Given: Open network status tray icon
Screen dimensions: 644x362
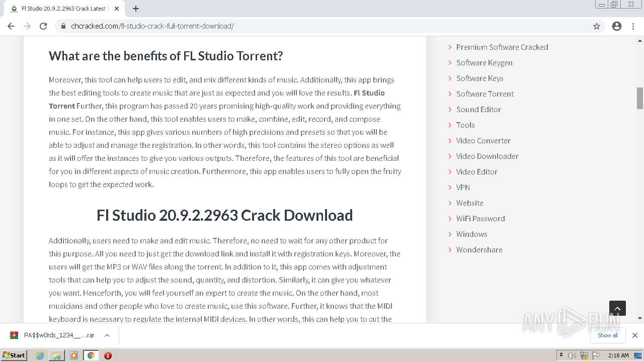Looking at the screenshot, I should pos(584,355).
